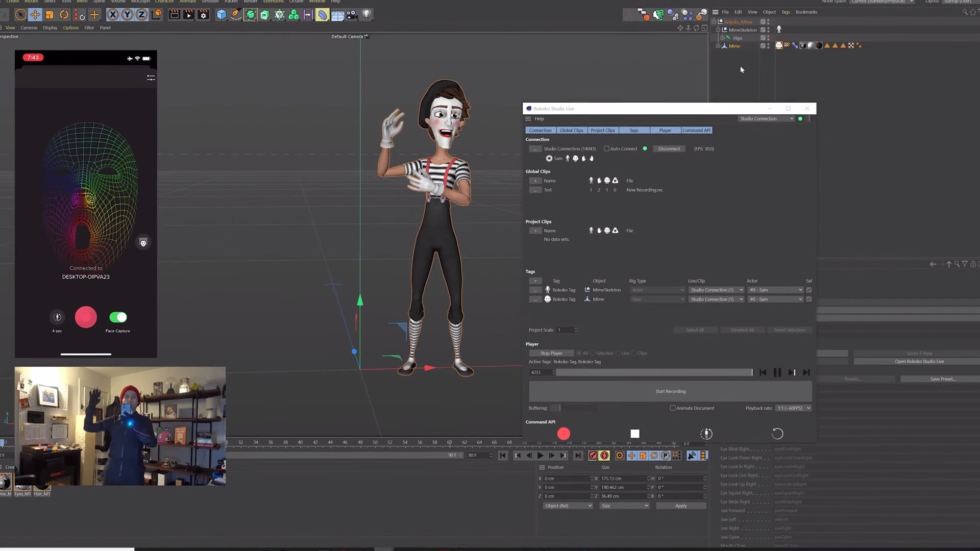This screenshot has width=980, height=551.
Task: Switch to the Command API tab
Action: click(696, 130)
